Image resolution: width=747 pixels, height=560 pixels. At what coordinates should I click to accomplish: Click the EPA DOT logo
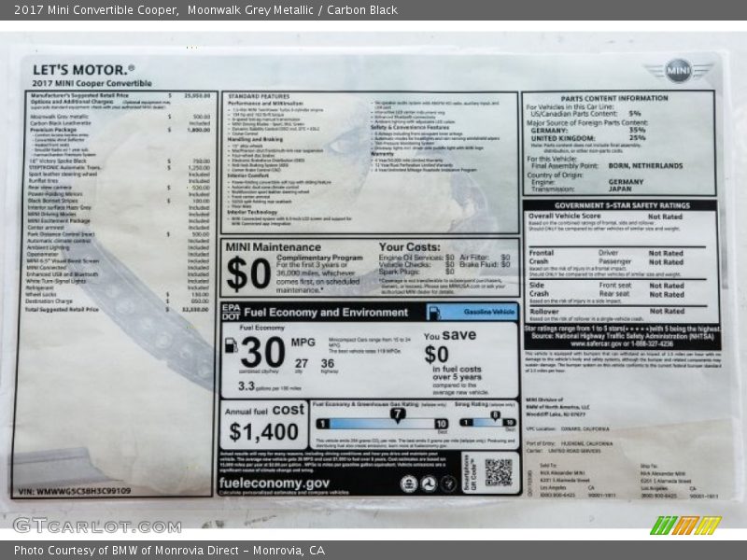click(231, 312)
